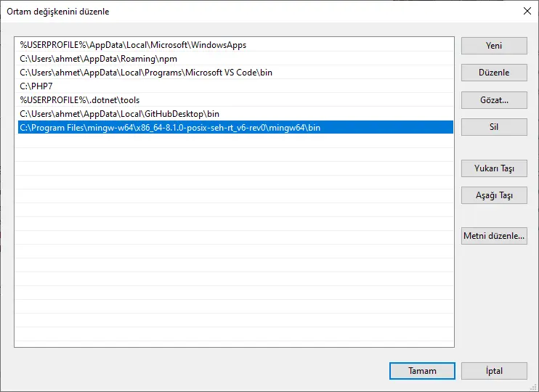Delete entry with the Sil button

pyautogui.click(x=494, y=127)
